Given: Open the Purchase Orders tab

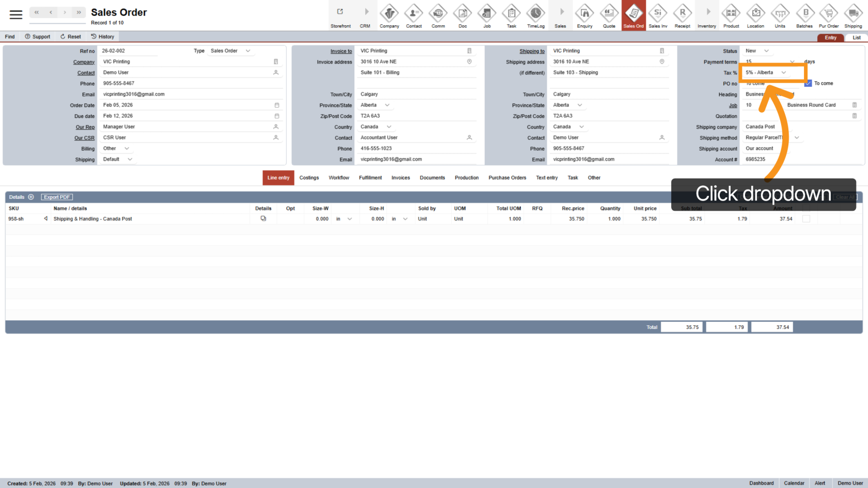Looking at the screenshot, I should point(507,178).
